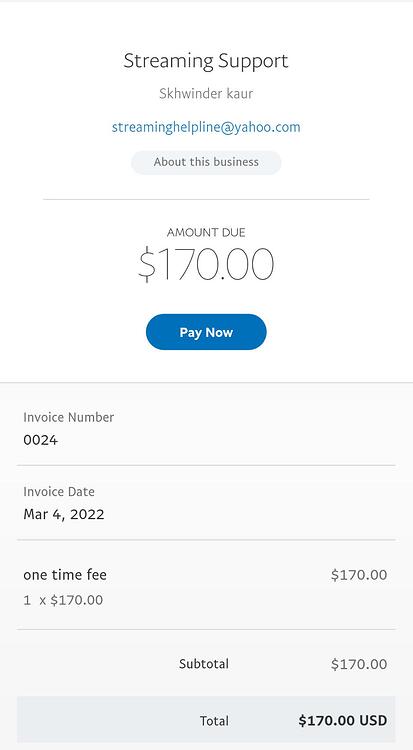413x750 pixels.
Task: Click the streaminghelpline@yahoo.com email link
Action: (206, 127)
